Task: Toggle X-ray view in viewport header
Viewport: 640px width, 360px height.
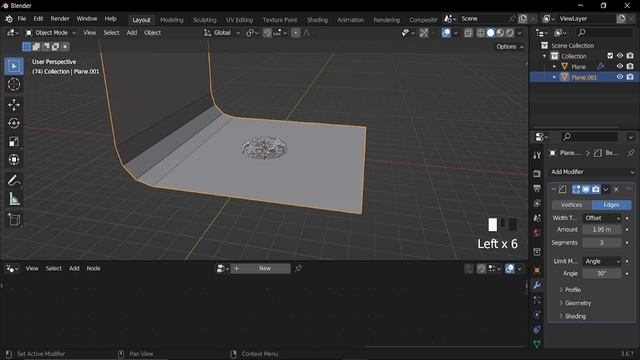Action: pyautogui.click(x=468, y=33)
